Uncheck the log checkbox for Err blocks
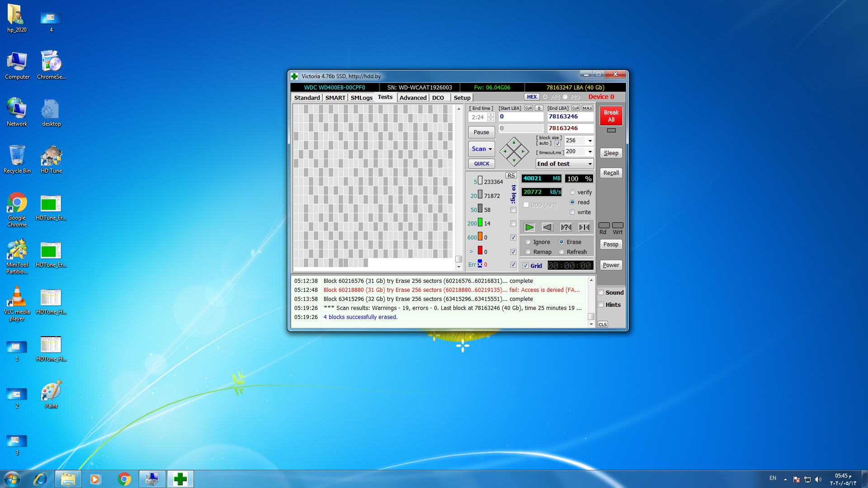This screenshot has width=868, height=488. 513,265
